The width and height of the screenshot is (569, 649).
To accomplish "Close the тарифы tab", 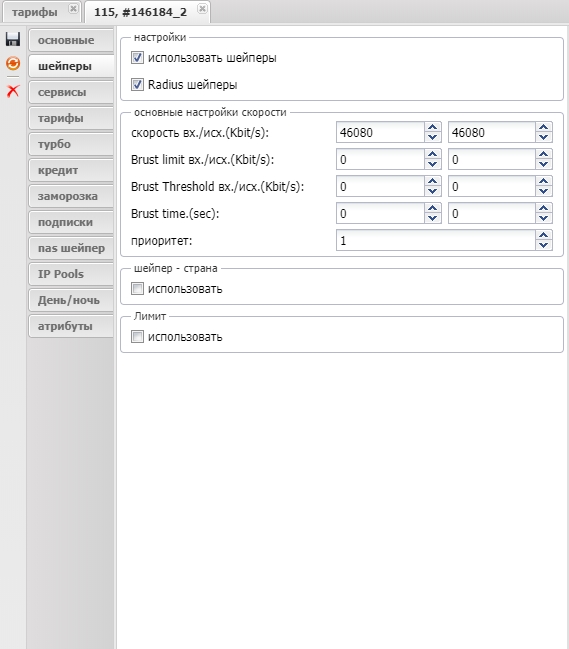I will click(x=73, y=8).
